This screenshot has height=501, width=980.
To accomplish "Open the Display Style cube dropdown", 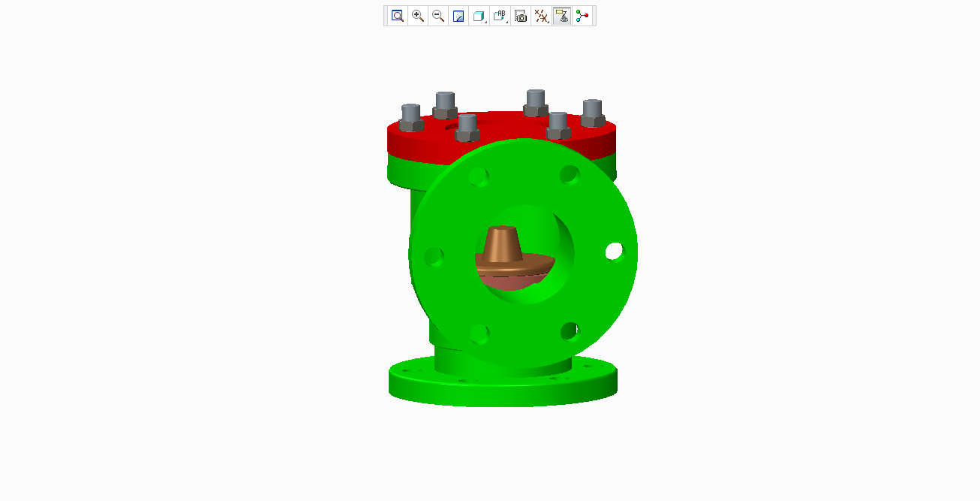I will coord(479,16).
